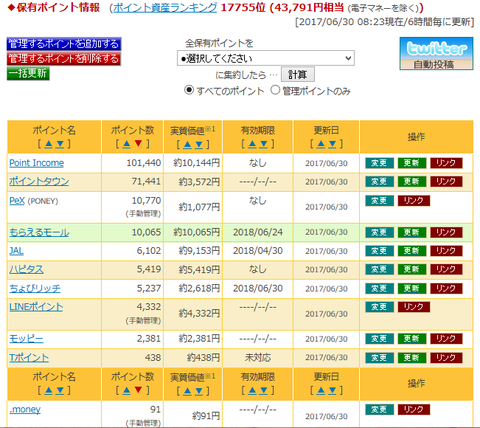Sort 更新日 descending in lower header

click(x=332, y=390)
